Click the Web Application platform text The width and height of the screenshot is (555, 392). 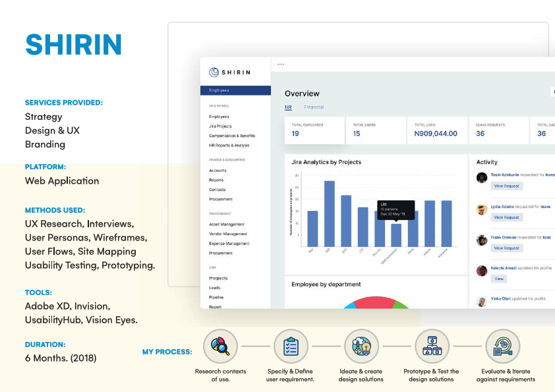click(x=62, y=181)
